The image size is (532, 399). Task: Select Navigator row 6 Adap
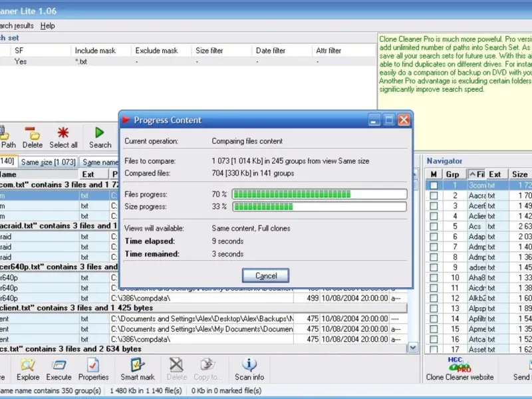(478, 237)
